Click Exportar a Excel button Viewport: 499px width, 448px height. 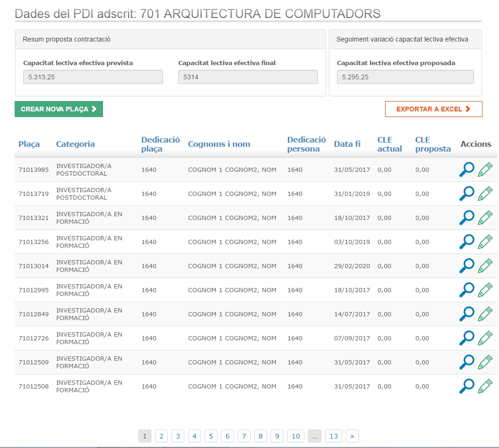433,109
